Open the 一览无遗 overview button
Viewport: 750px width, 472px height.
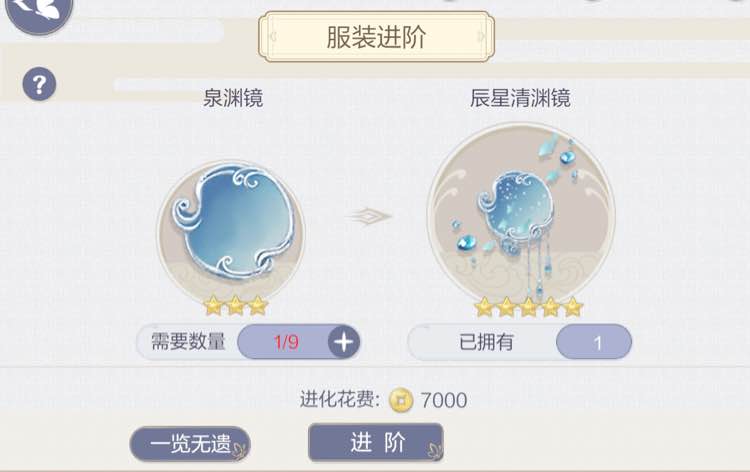point(190,444)
